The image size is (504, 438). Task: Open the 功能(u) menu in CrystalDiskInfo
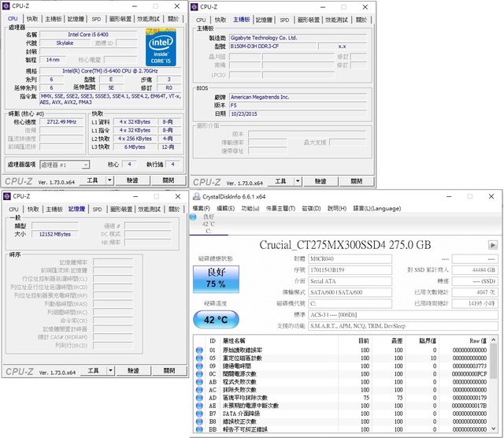coord(250,208)
